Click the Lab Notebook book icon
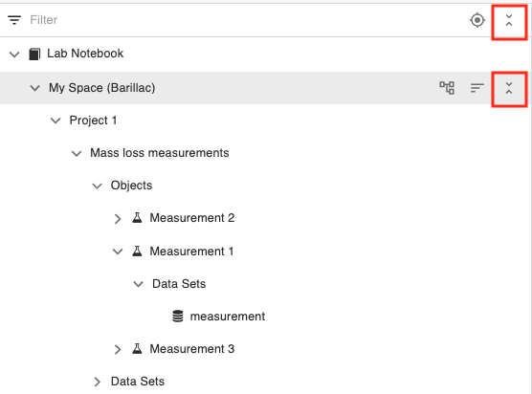The image size is (532, 394). pyautogui.click(x=34, y=54)
